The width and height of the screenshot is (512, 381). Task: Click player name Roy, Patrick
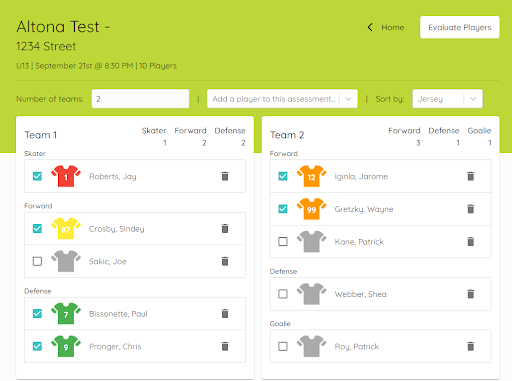point(357,346)
